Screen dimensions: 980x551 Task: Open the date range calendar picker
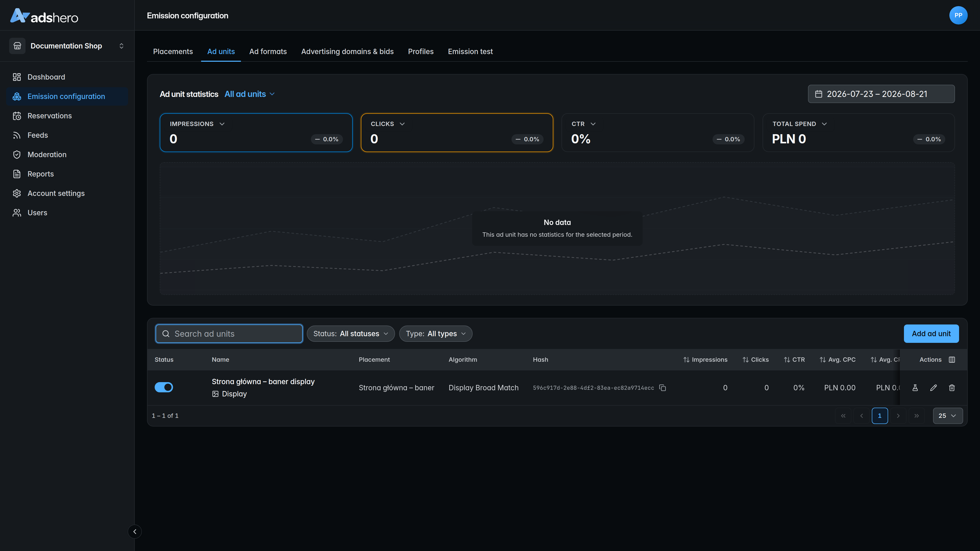click(x=881, y=94)
